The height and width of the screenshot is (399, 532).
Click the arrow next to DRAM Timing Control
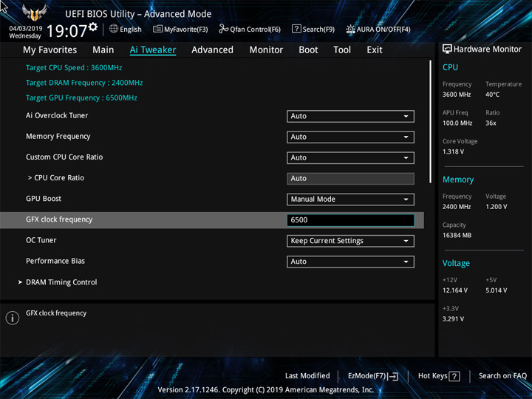[20, 282]
